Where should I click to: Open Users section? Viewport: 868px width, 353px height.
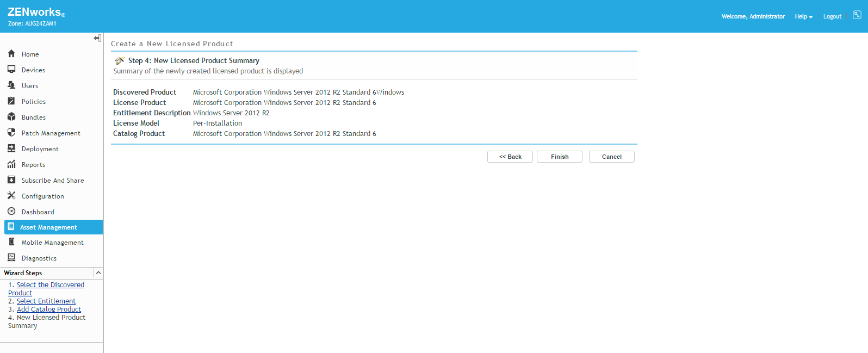30,86
